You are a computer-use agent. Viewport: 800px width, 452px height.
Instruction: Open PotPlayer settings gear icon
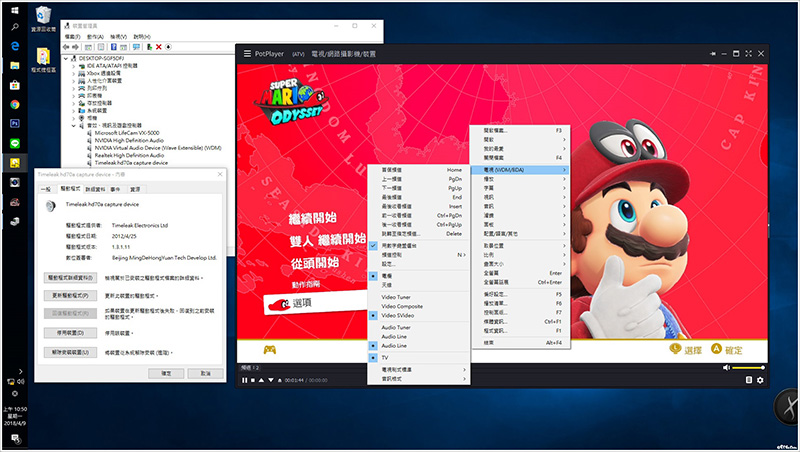point(760,380)
